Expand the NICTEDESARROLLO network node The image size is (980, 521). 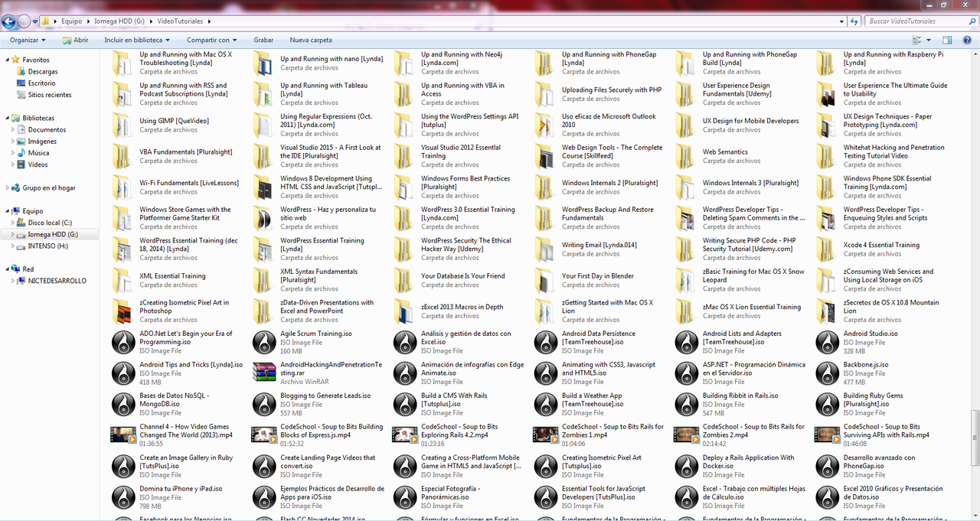click(13, 281)
